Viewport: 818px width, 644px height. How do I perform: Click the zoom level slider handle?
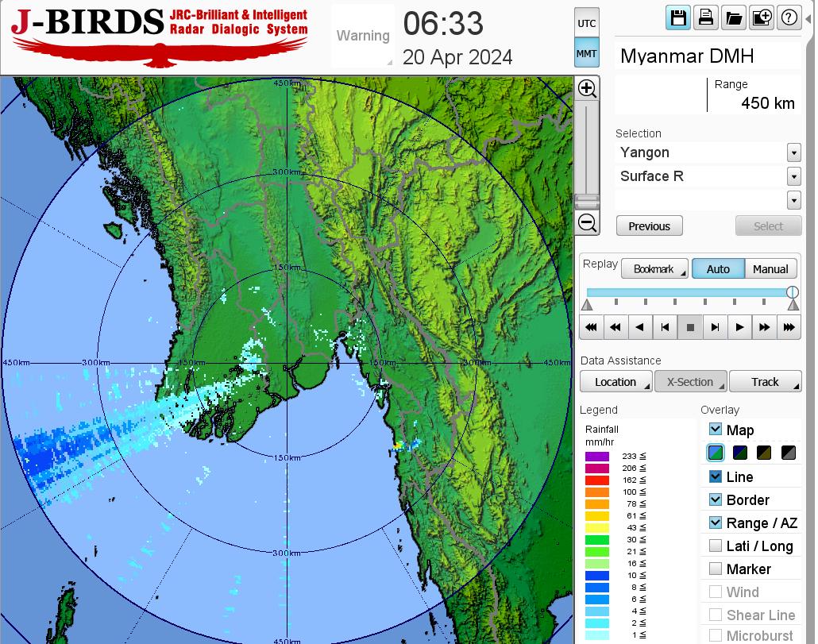pyautogui.click(x=588, y=201)
